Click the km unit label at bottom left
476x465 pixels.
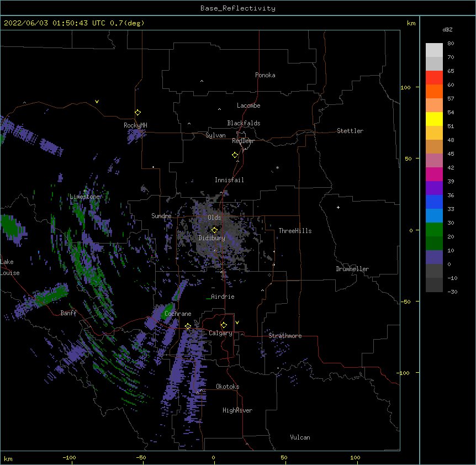coord(8,459)
